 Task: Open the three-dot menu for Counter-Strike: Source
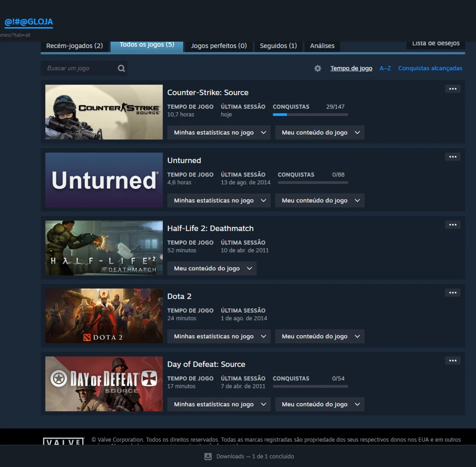pos(452,89)
